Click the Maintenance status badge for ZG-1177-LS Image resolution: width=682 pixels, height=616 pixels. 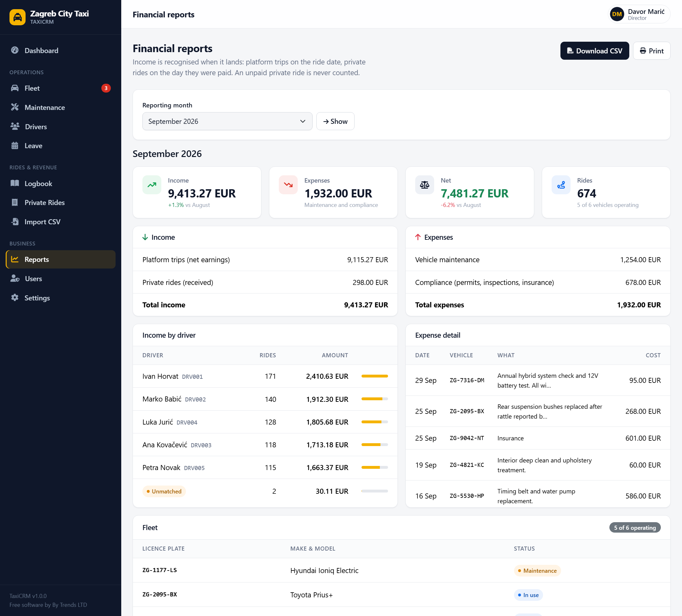[x=537, y=570]
